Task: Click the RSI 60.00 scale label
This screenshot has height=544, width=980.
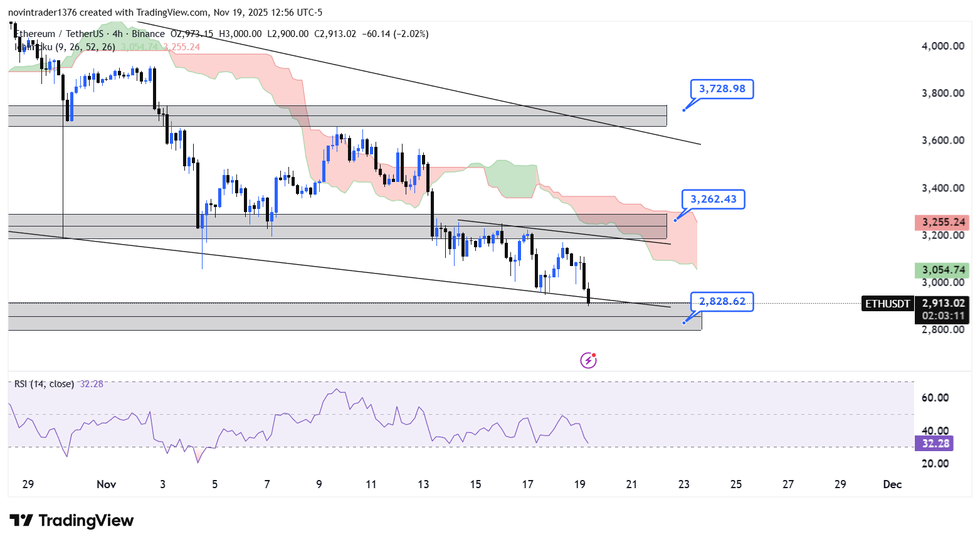Action: coord(935,398)
